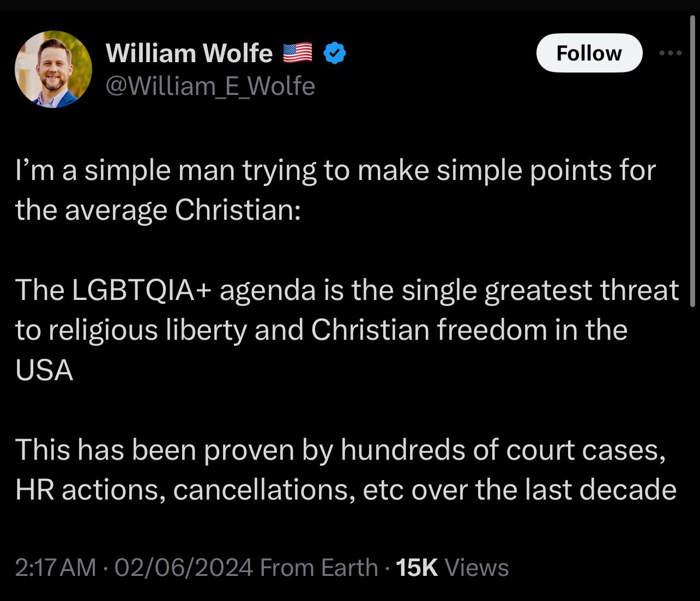Screen dimensions: 700x601
Task: Click the 2:17 AM timestamp
Action: click(56, 567)
